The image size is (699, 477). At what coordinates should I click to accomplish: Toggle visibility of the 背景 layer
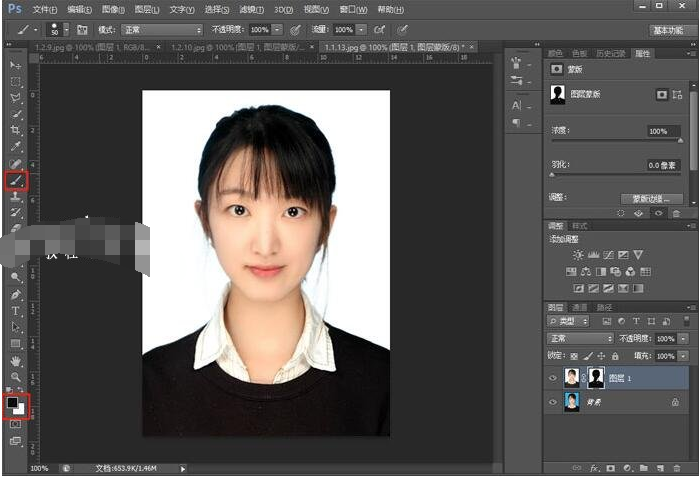coord(552,401)
